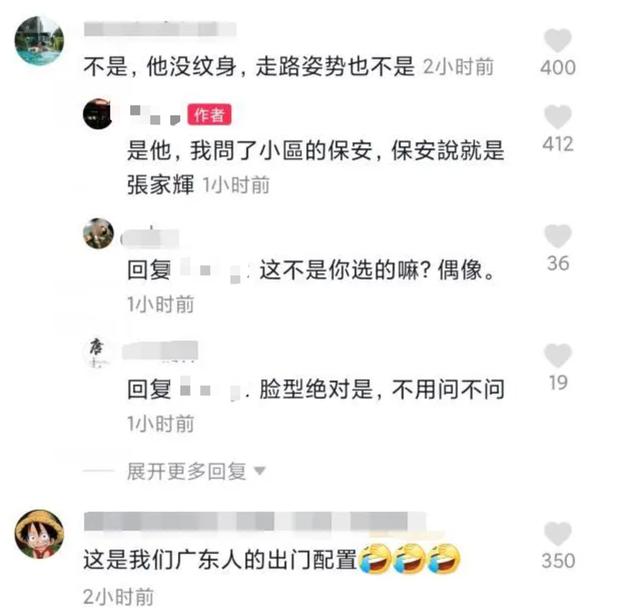Expand more replies via 展开更多回复
This screenshot has height=608, width=640.
click(x=187, y=471)
